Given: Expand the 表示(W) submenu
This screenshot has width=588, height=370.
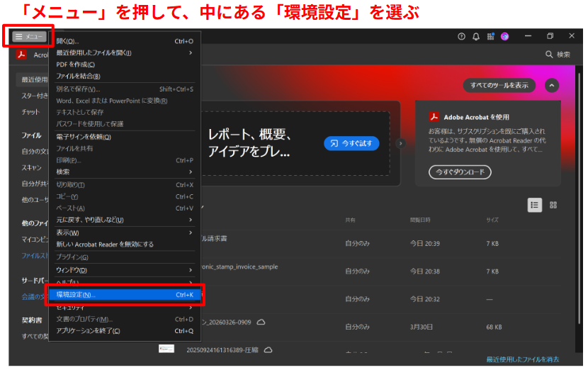Looking at the screenshot, I should point(125,232).
